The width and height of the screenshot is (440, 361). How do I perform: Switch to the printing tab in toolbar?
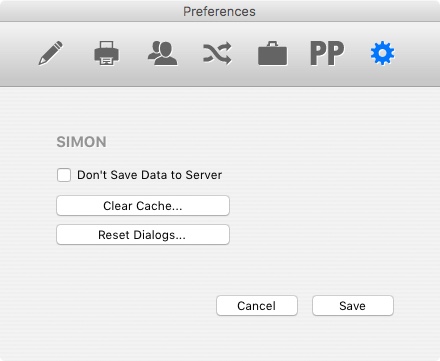click(x=106, y=53)
